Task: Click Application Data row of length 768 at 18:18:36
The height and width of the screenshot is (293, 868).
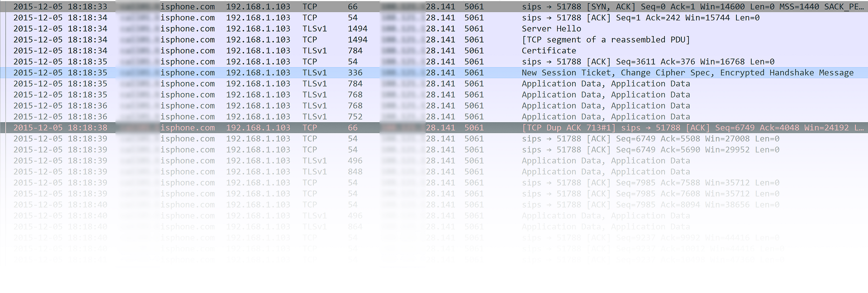Action: point(434,106)
